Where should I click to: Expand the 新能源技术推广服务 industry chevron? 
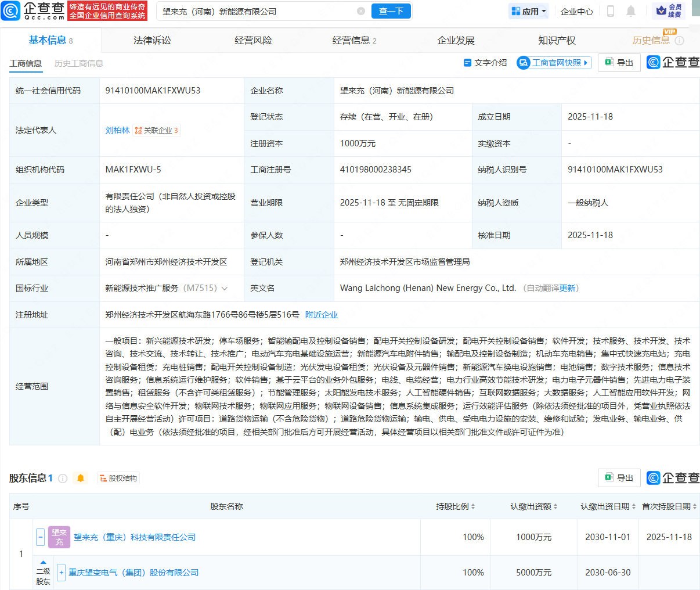tap(225, 289)
